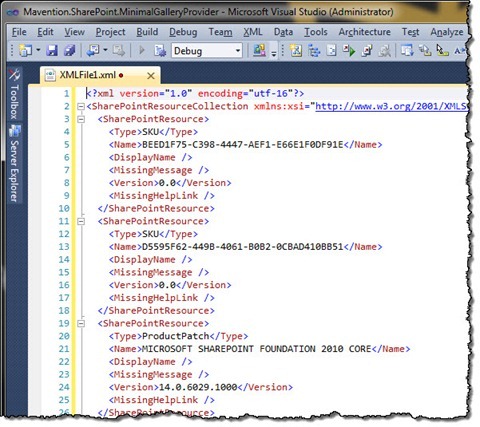Screen dimensions: 480x427
Task: Follow the www.w3.org namespace link
Action: 391,106
